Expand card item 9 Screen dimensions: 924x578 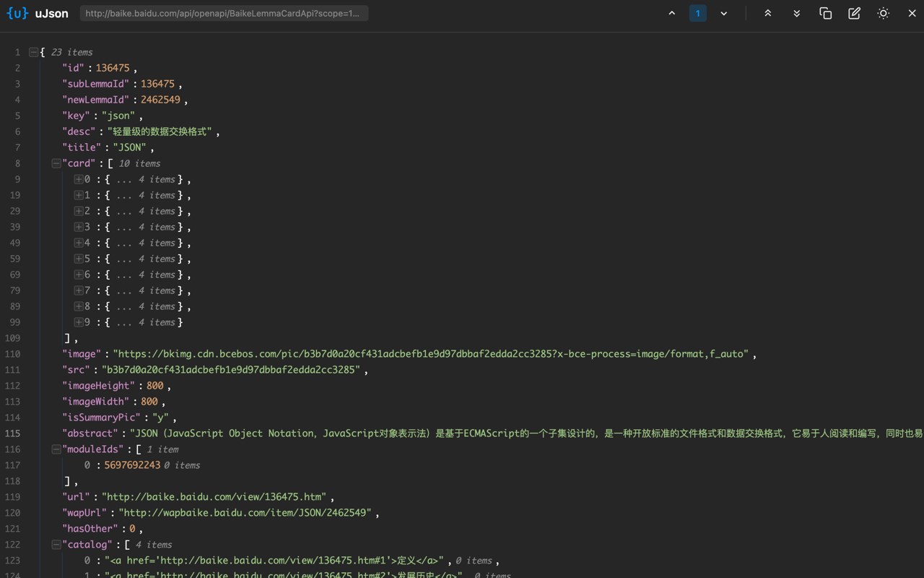tap(78, 322)
